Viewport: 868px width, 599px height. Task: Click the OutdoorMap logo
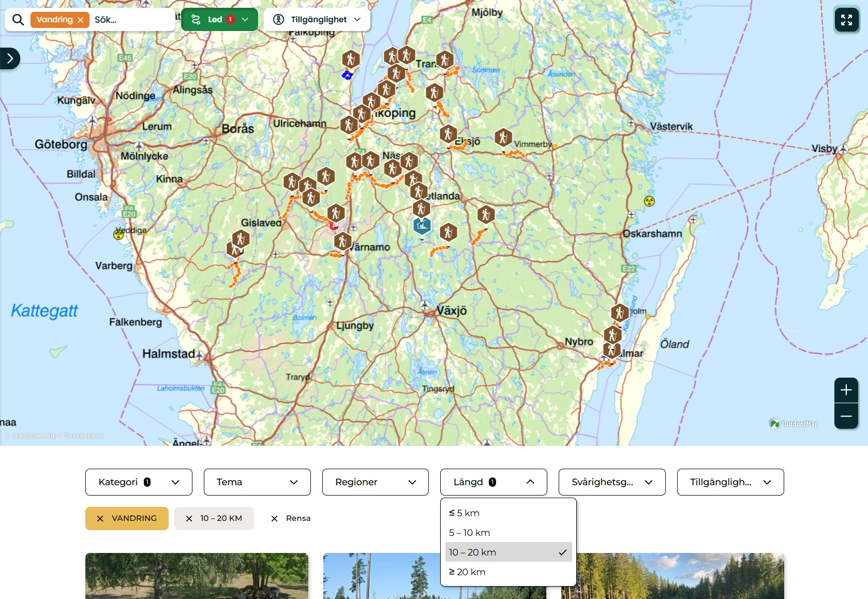point(794,424)
